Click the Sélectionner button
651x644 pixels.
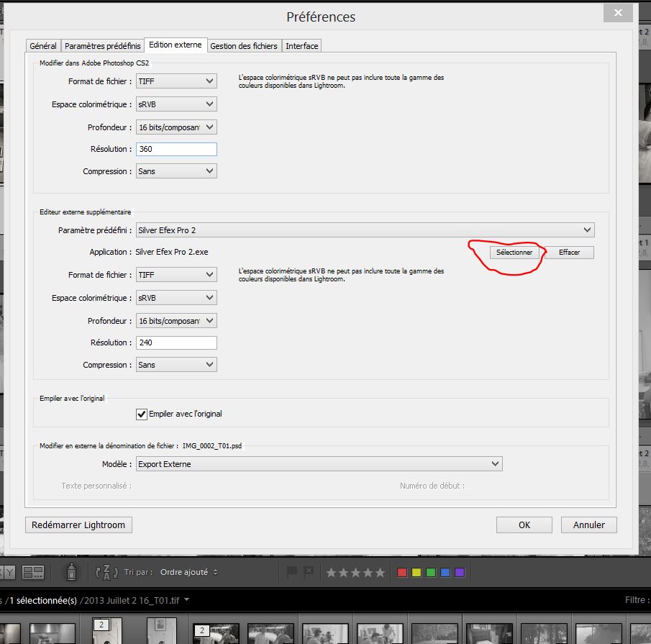(x=514, y=253)
